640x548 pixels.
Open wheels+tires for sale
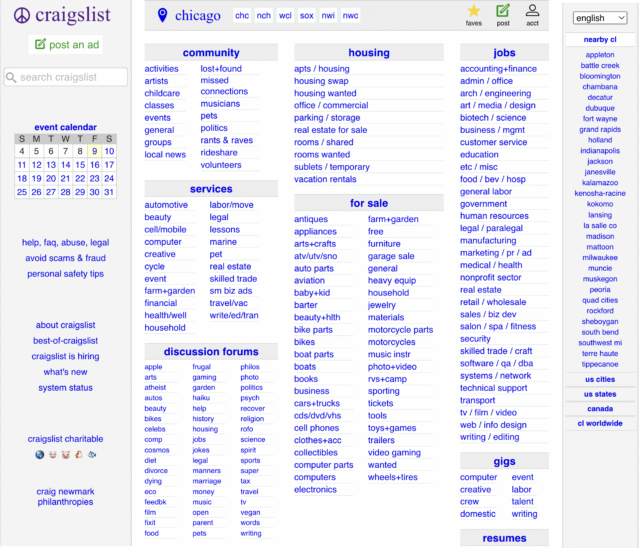pos(393,477)
